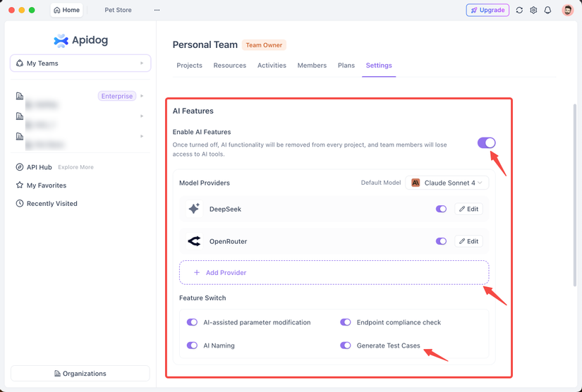Toggle Endpoint compliance check switch
582x392 pixels.
(x=346, y=322)
